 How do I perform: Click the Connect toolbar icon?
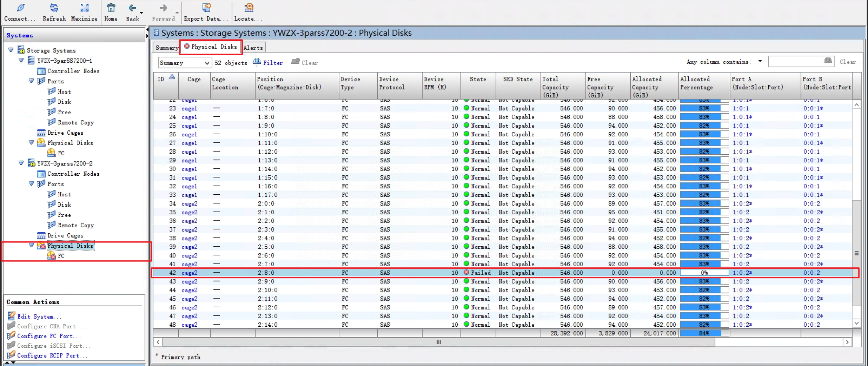20,8
